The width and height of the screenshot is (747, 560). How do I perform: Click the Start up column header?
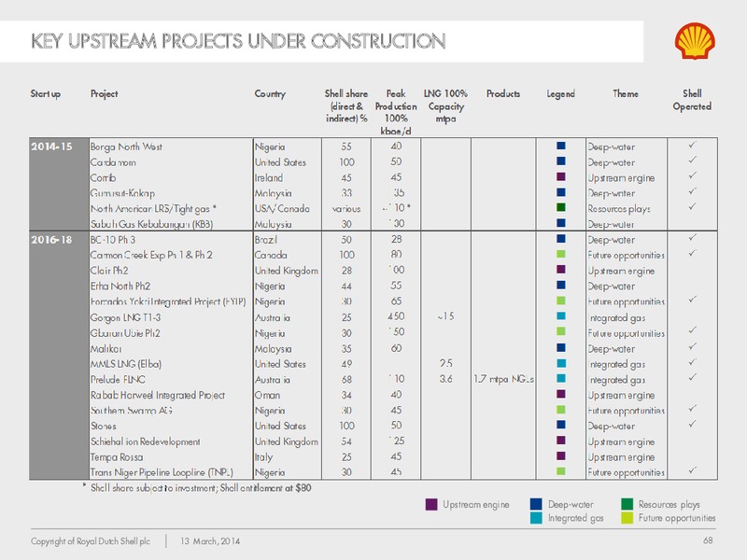46,94
